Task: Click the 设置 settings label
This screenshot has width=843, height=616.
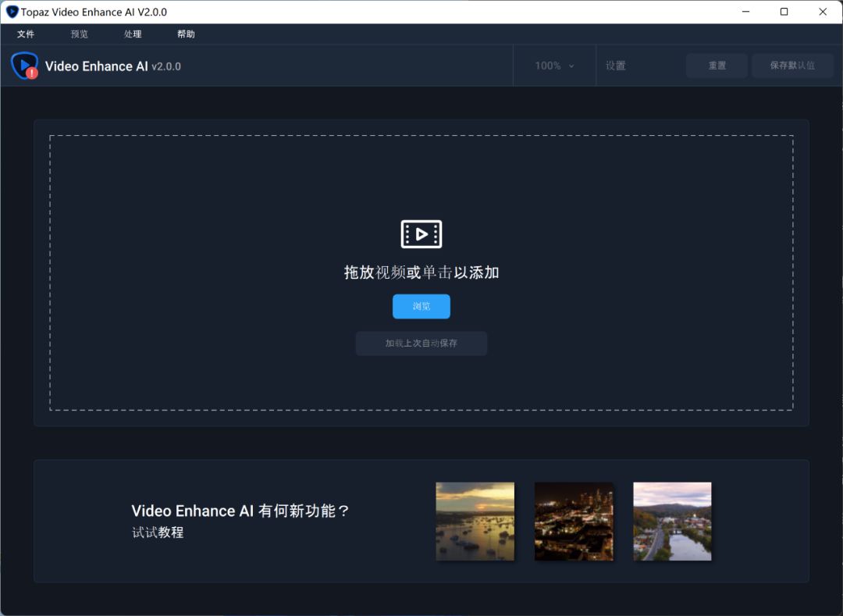Action: click(x=616, y=66)
